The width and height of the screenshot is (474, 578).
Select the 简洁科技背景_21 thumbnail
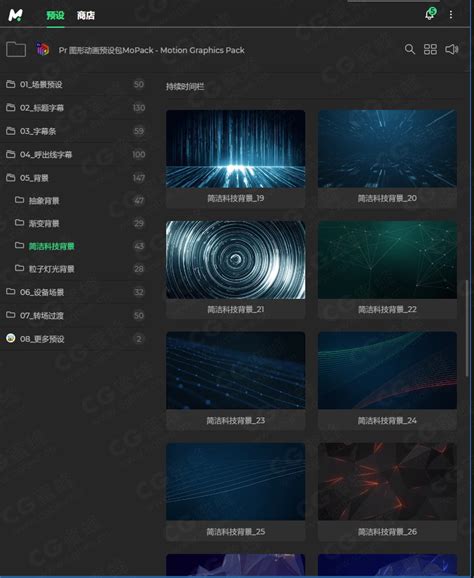click(236, 260)
